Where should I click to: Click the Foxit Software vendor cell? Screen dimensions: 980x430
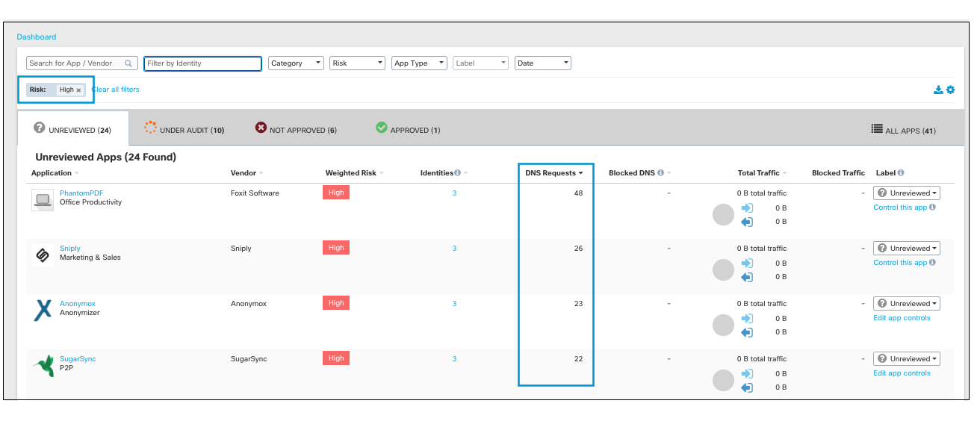point(255,193)
